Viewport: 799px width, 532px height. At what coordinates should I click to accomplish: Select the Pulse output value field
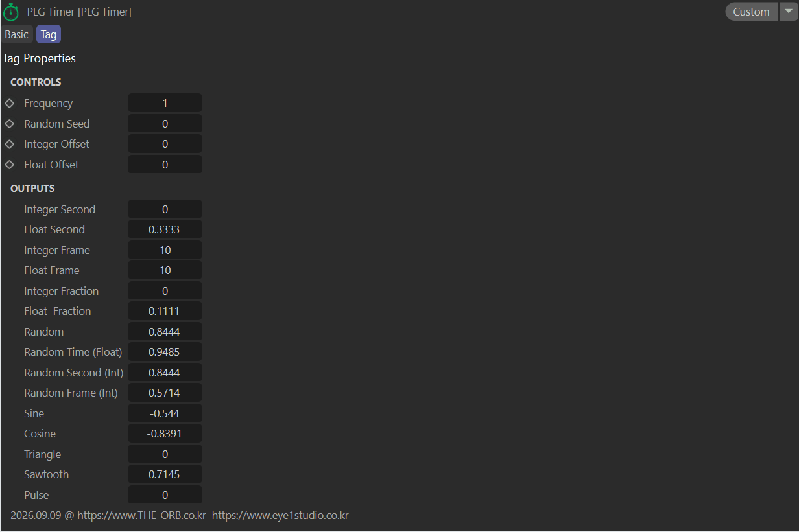click(x=165, y=495)
